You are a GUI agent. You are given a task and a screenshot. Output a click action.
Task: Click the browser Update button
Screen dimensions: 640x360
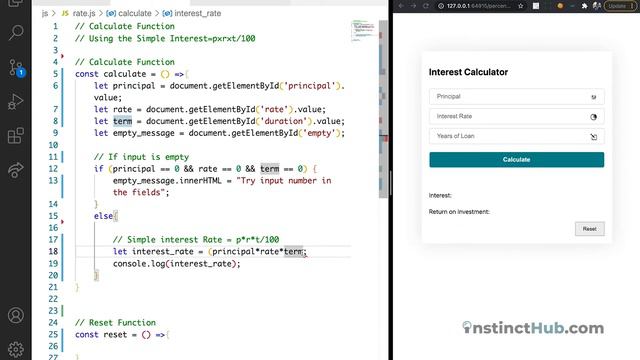[621, 6]
